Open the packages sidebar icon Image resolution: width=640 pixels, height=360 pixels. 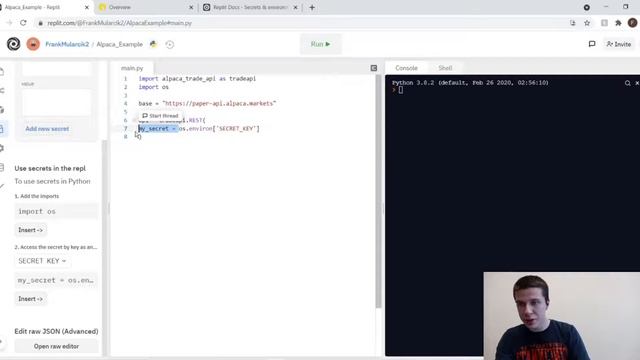pos(2,110)
